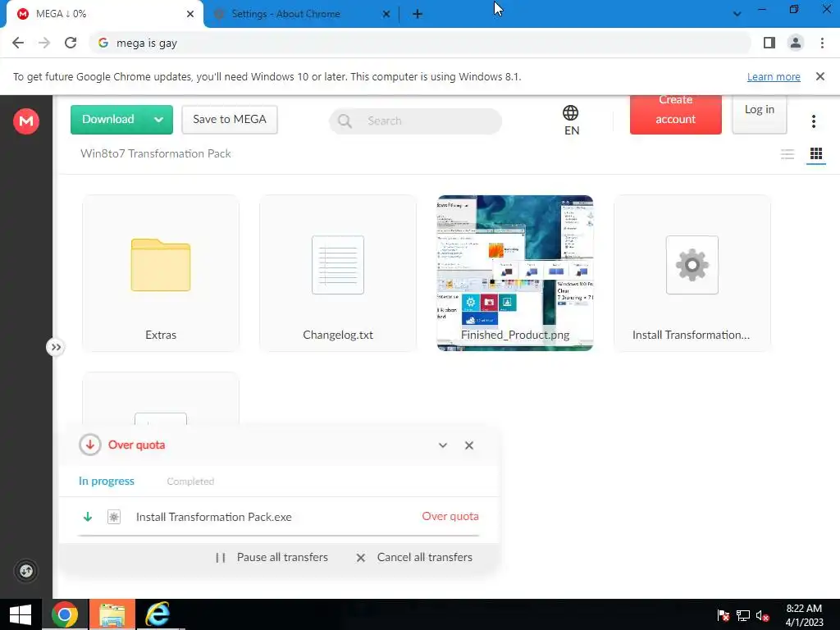Open the tab search dropdown arrow
This screenshot has height=630, width=840.
click(737, 14)
